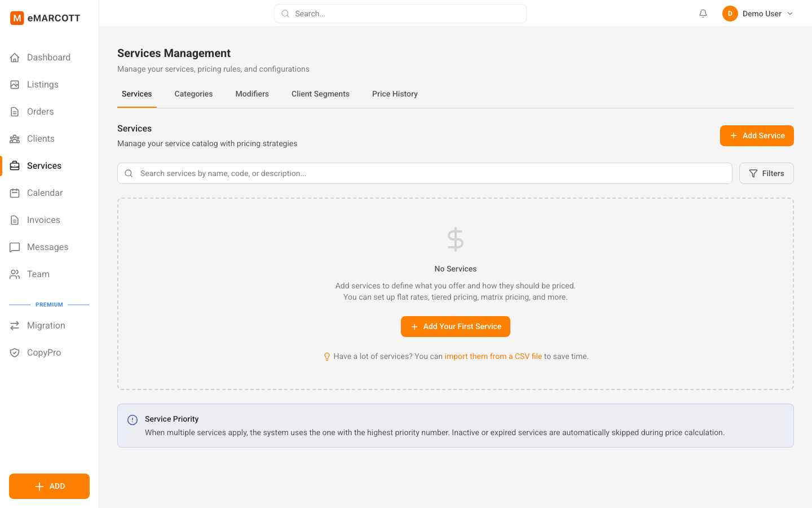Viewport: 812px width, 508px height.
Task: Switch to the Price History tab
Action: (x=395, y=94)
